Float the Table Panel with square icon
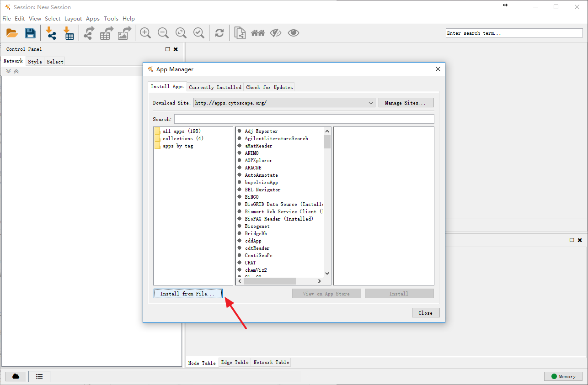The width and height of the screenshot is (588, 385). (572, 240)
